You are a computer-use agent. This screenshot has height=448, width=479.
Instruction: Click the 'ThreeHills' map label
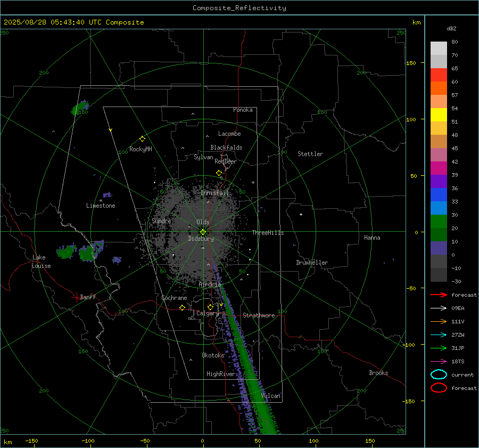click(x=268, y=233)
